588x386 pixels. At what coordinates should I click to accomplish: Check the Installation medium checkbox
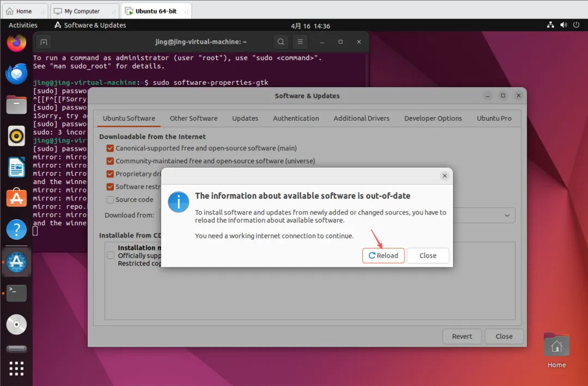tap(111, 255)
